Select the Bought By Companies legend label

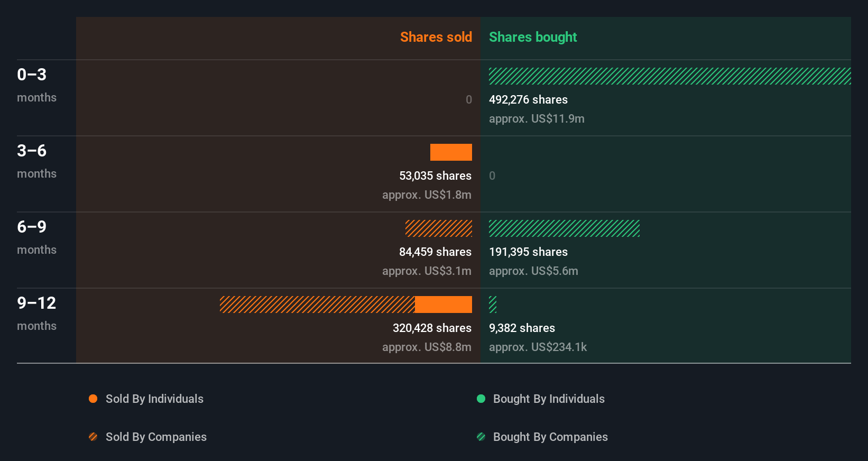coord(550,437)
